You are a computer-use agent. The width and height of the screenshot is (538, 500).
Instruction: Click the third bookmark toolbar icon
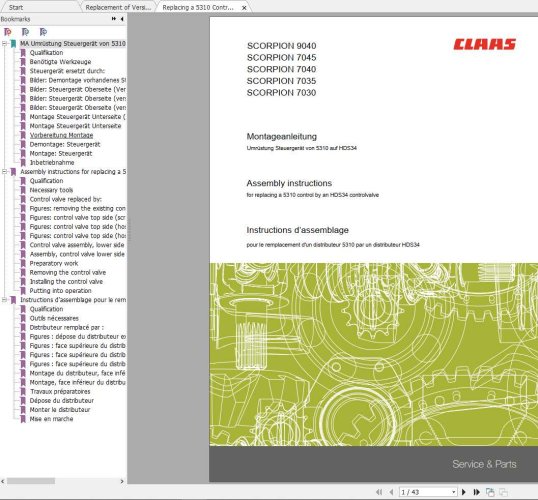click(43, 32)
